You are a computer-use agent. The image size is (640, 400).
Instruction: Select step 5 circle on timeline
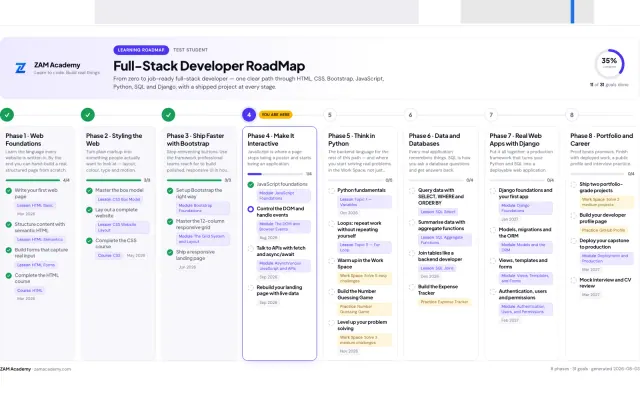pos(330,115)
